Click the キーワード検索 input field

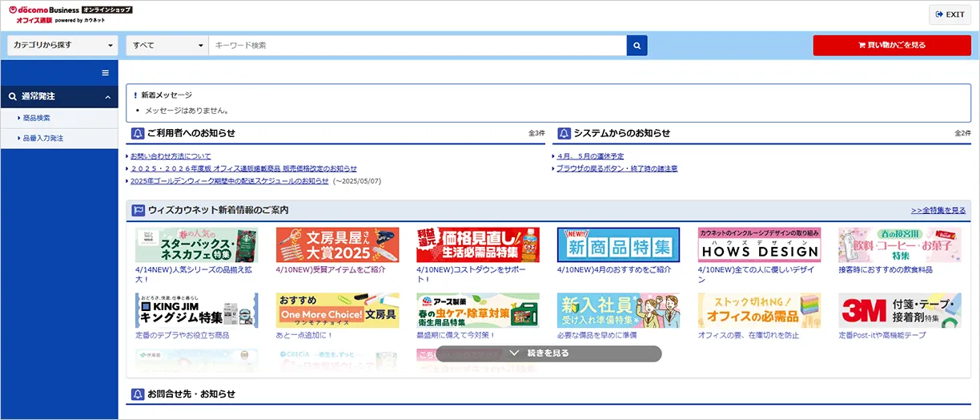pyautogui.click(x=416, y=46)
